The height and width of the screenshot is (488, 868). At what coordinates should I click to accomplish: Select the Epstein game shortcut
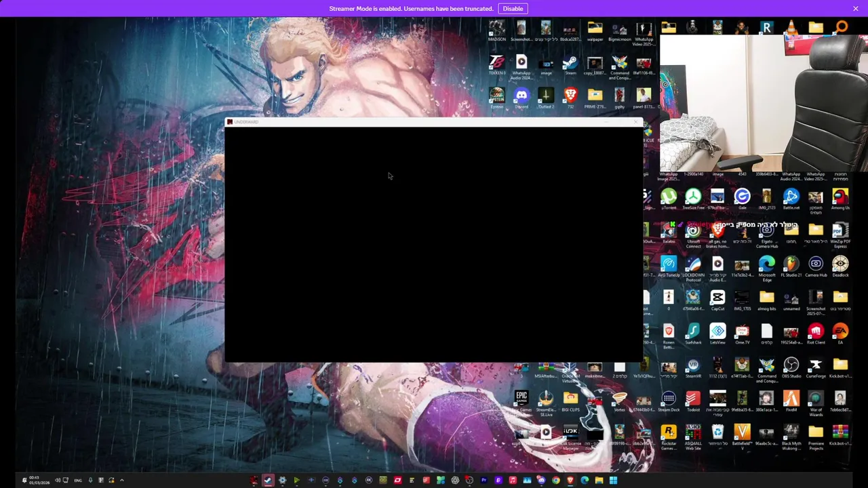pos(497,99)
